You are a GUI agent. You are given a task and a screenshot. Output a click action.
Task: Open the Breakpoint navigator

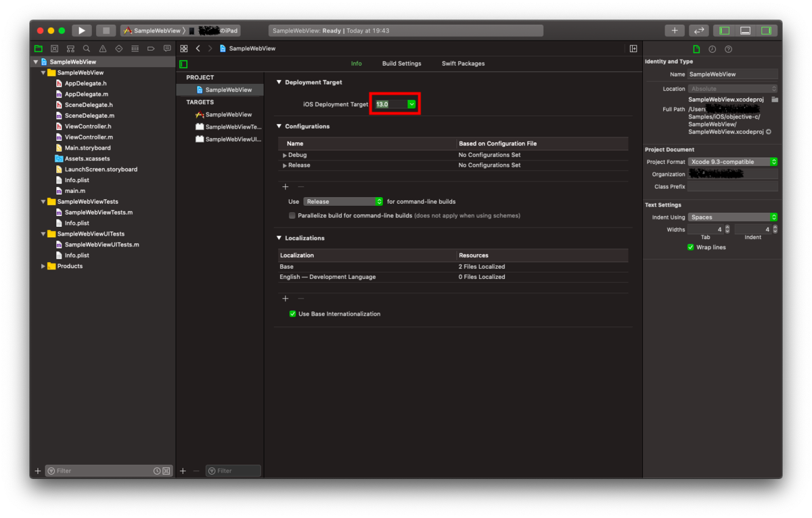coord(151,49)
